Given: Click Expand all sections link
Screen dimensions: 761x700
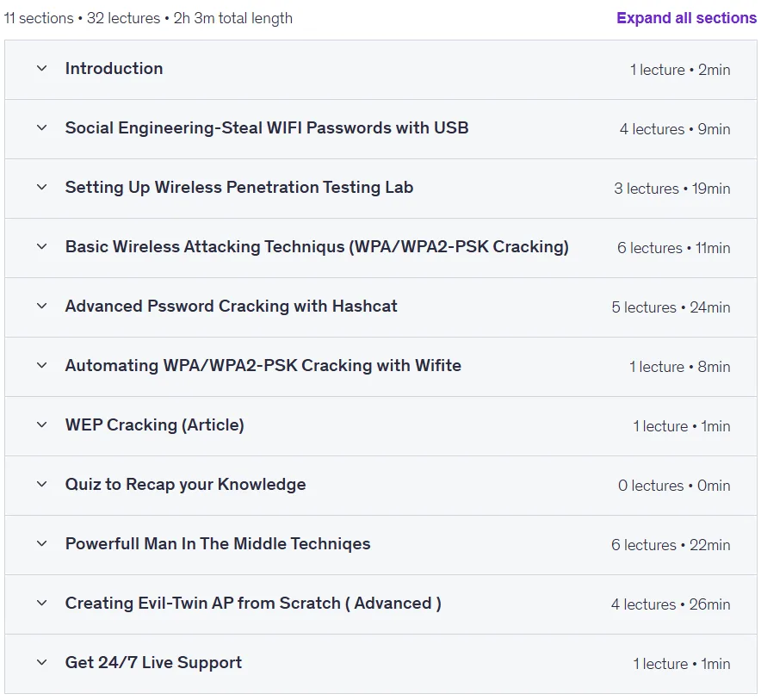Looking at the screenshot, I should point(686,18).
